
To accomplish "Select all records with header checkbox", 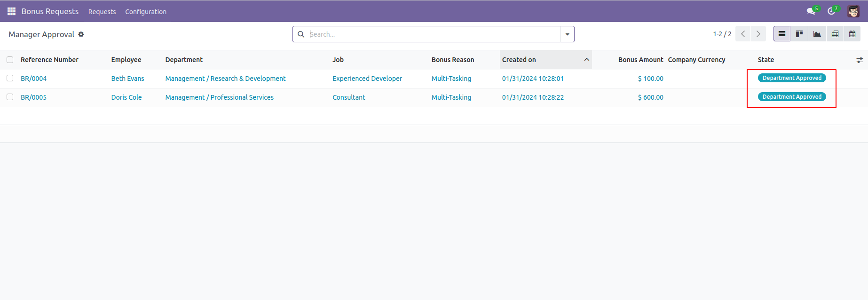I will tap(10, 60).
